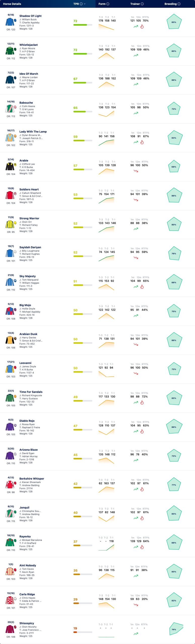This screenshot has width=195, height=644.
Task: Sort by the Horse Details column header
Action: (x=12, y=4)
